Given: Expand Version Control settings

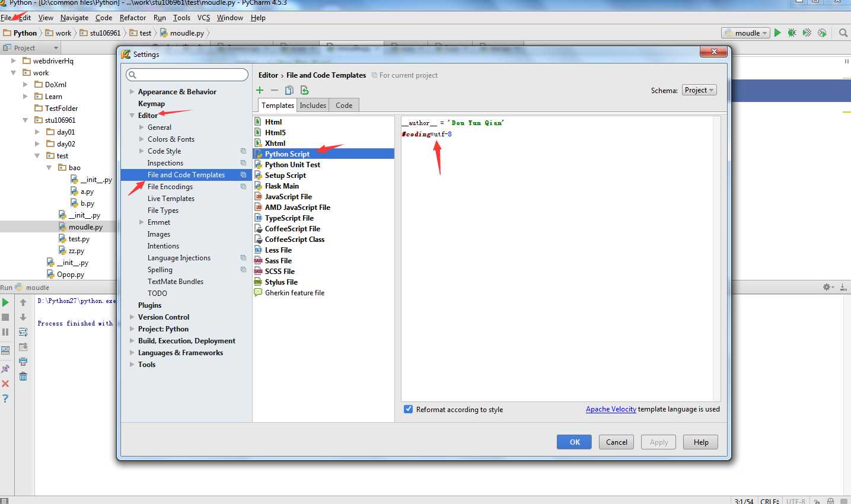Looking at the screenshot, I should tap(132, 317).
